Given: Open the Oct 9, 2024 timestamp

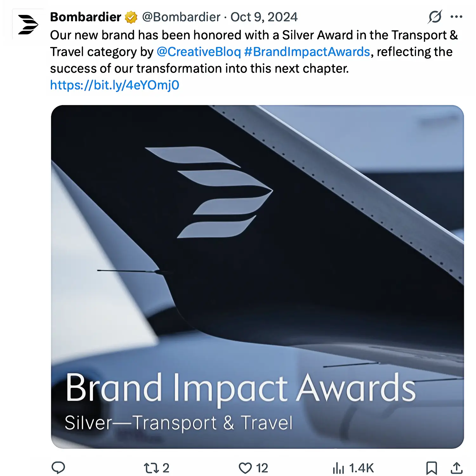Looking at the screenshot, I should (264, 17).
